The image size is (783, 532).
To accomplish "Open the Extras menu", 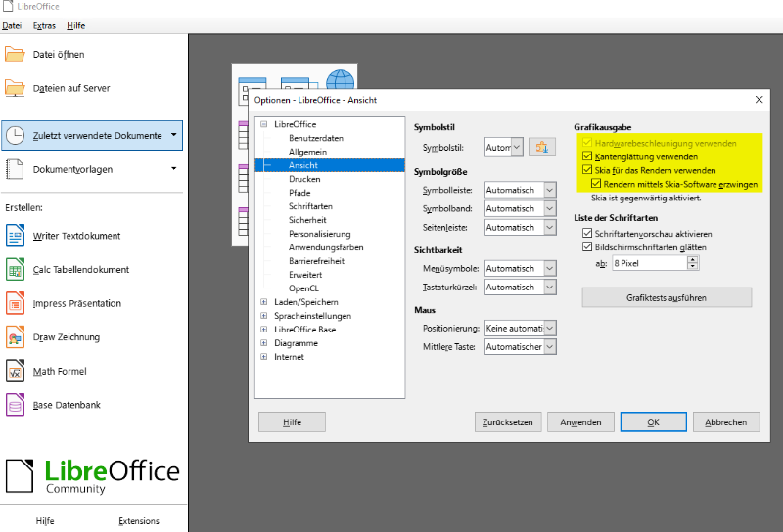I will (44, 26).
